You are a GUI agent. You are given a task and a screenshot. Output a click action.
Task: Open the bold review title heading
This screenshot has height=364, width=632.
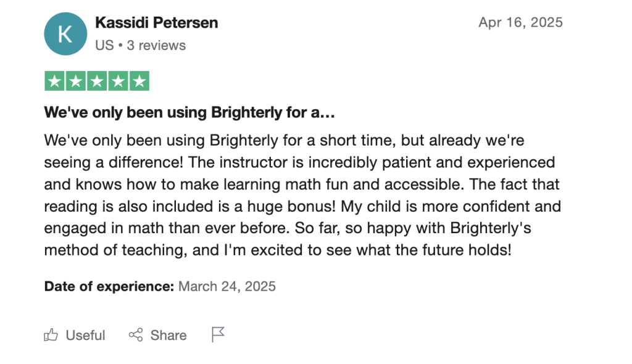(x=190, y=113)
